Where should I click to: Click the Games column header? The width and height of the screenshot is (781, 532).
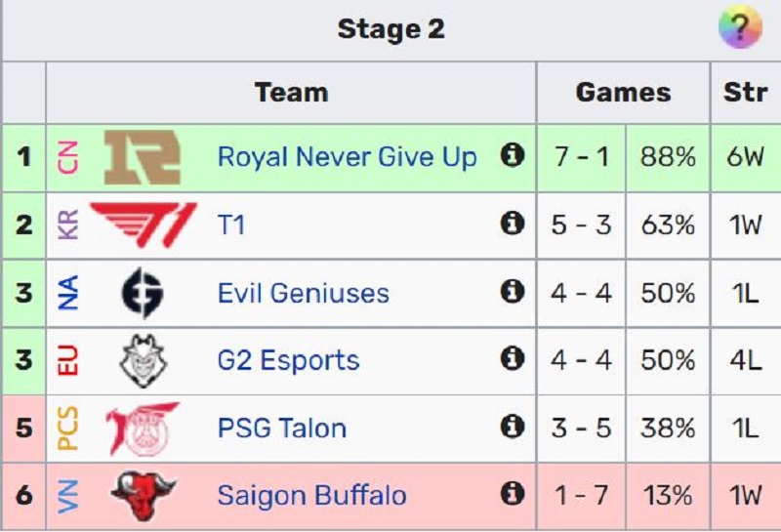coord(623,93)
